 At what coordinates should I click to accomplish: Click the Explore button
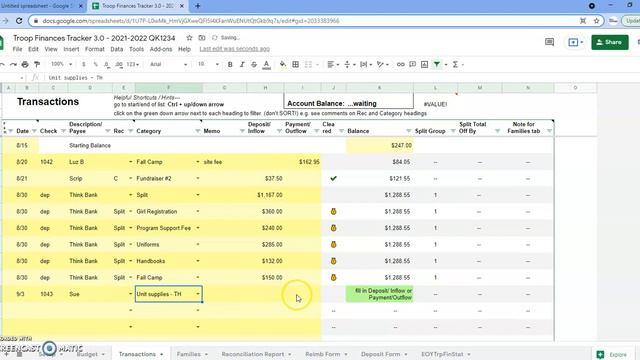[612, 355]
